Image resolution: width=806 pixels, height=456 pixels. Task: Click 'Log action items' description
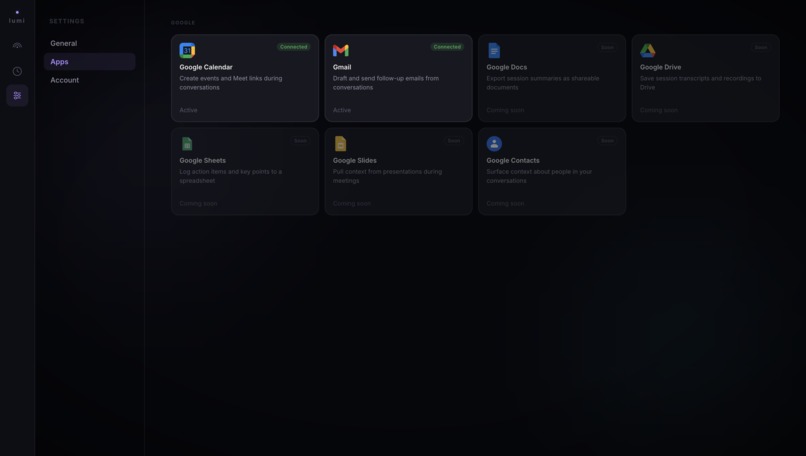pyautogui.click(x=231, y=176)
